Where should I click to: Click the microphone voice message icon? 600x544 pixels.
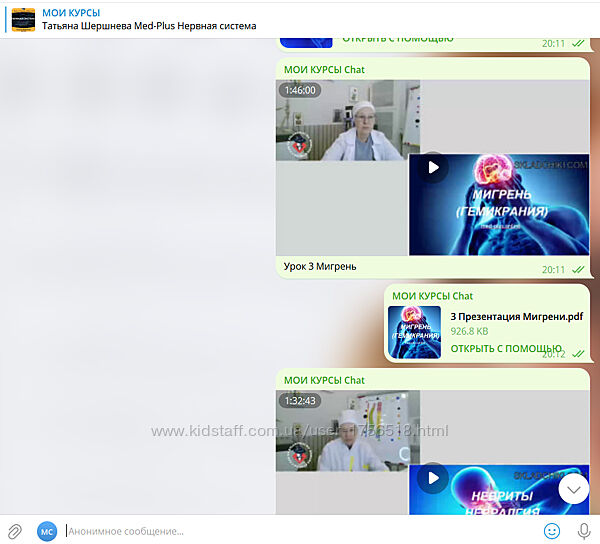[x=583, y=531]
